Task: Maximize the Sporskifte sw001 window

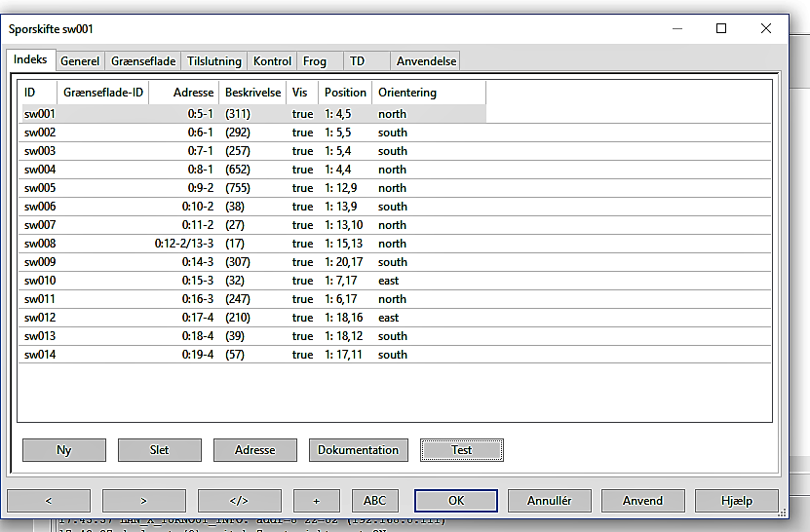Action: [721, 28]
